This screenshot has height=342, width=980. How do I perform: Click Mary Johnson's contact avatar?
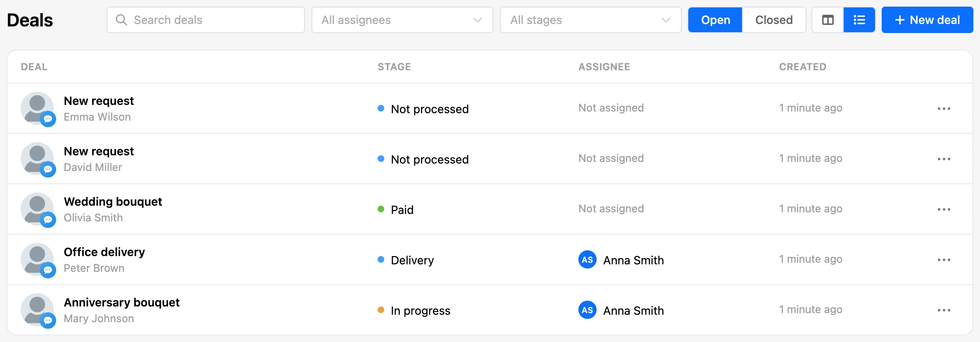tap(38, 310)
